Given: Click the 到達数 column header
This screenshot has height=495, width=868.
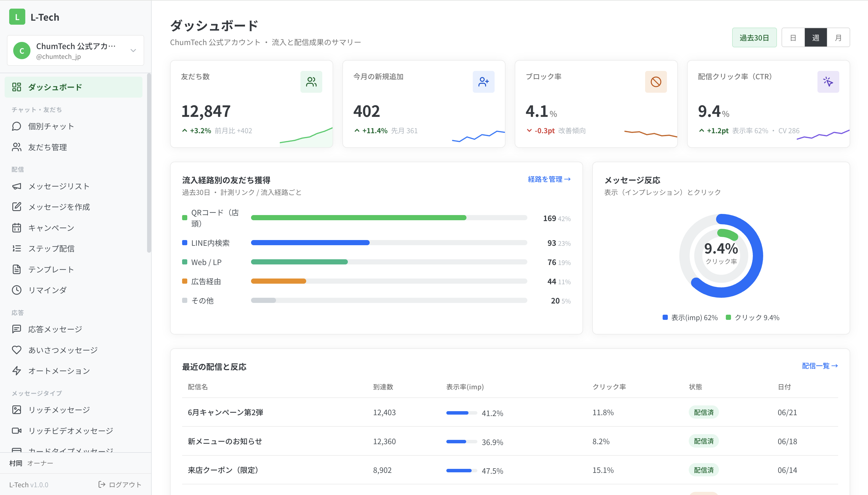Looking at the screenshot, I should click(x=383, y=386).
